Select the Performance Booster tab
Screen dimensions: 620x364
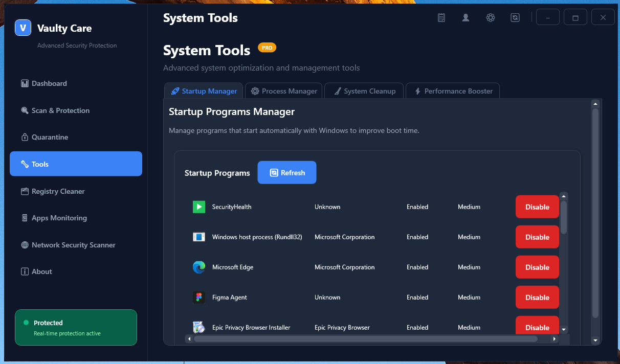tap(453, 91)
